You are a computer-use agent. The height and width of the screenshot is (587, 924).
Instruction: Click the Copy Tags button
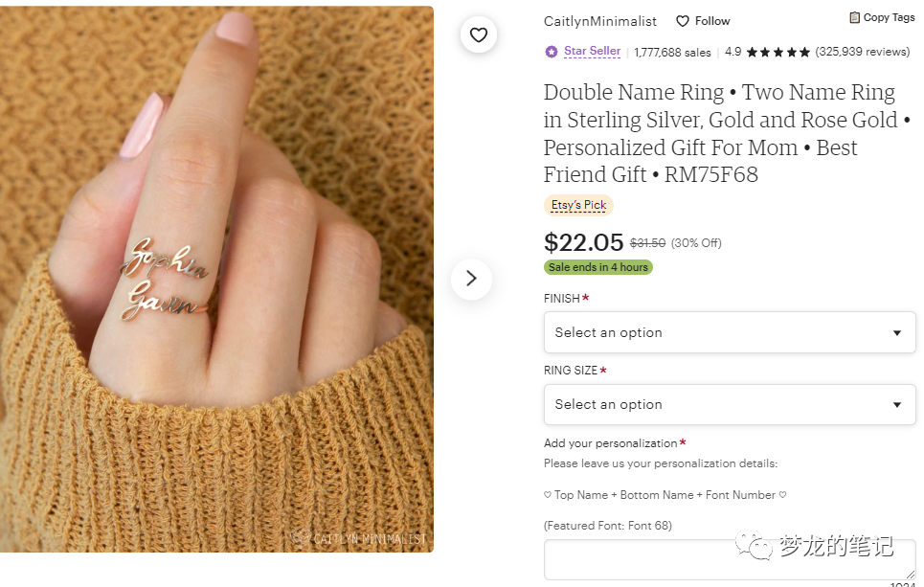point(882,17)
